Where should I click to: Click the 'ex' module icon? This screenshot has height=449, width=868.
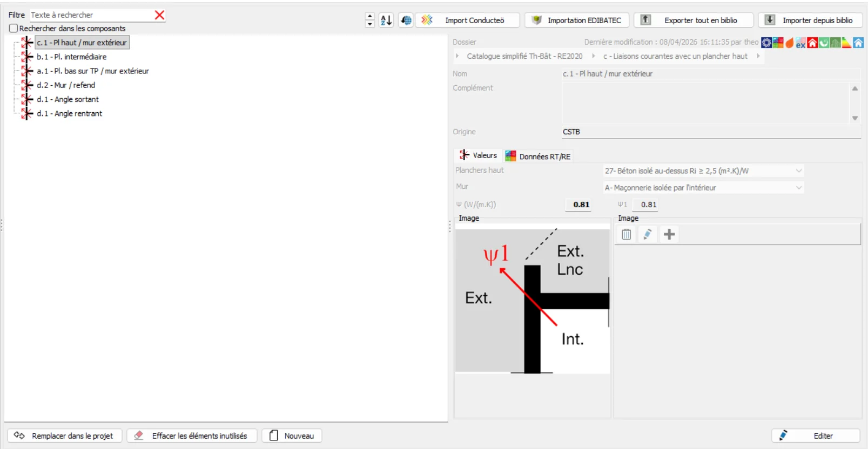800,43
